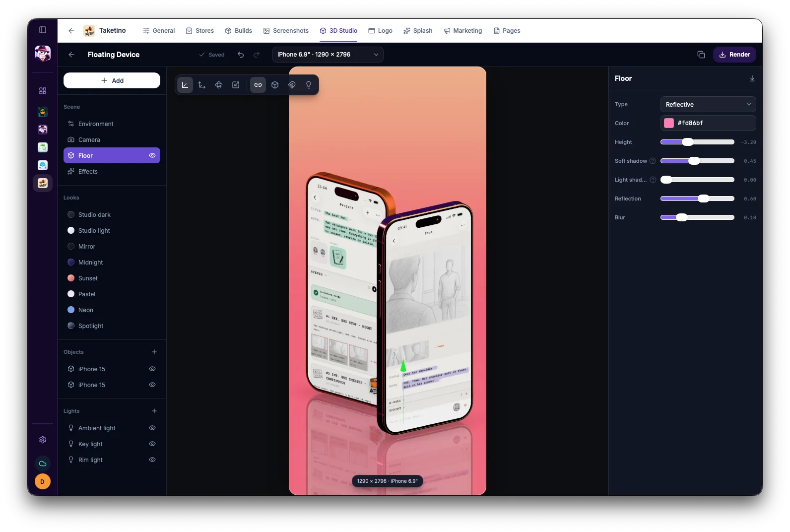Add a new object with plus
Screen dimensions: 790x532
(154, 352)
